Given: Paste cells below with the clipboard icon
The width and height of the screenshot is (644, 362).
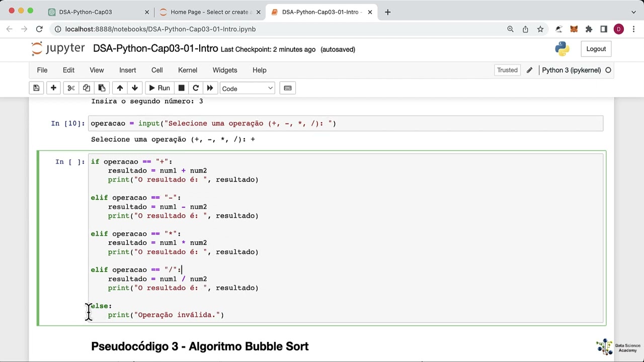Looking at the screenshot, I should click(102, 88).
